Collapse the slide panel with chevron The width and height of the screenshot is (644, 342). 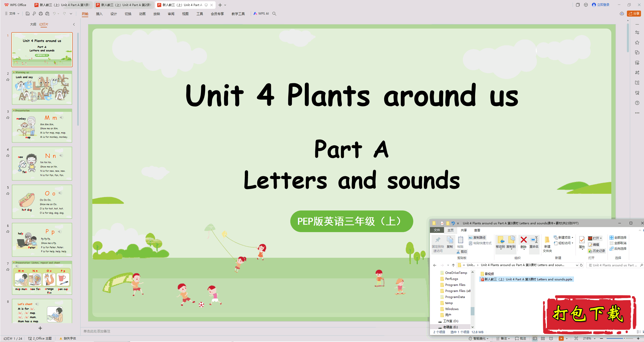coord(74,24)
